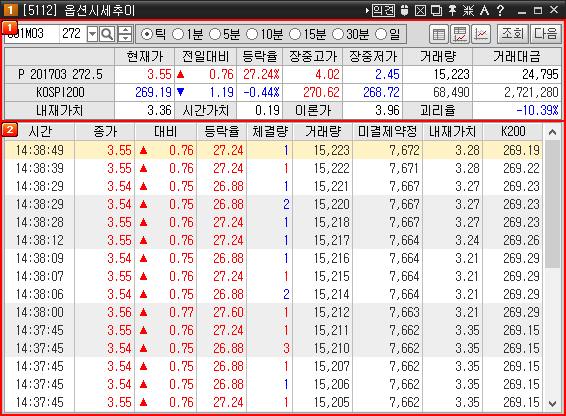Click the asterisk grid icon in title bar
The image size is (566, 416).
point(468,10)
